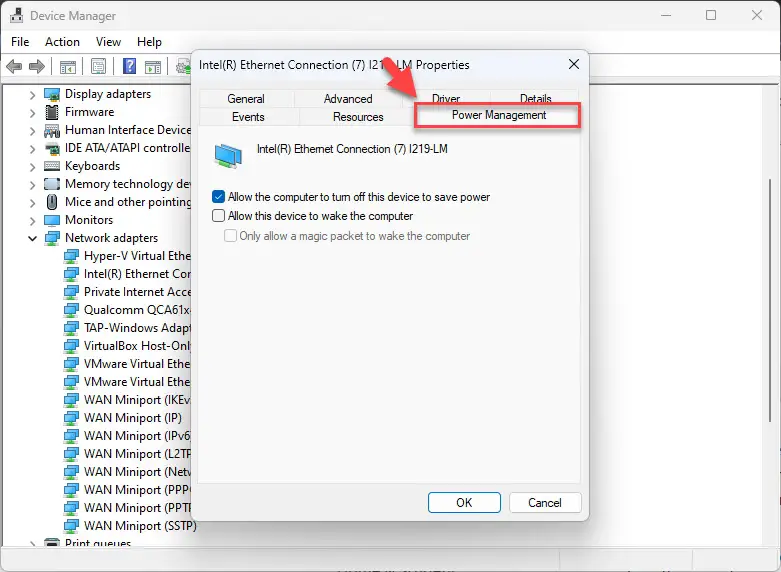This screenshot has height=572, width=781.
Task: Click the WAN Miniport (IKEv2) adapter icon
Action: (x=71, y=400)
